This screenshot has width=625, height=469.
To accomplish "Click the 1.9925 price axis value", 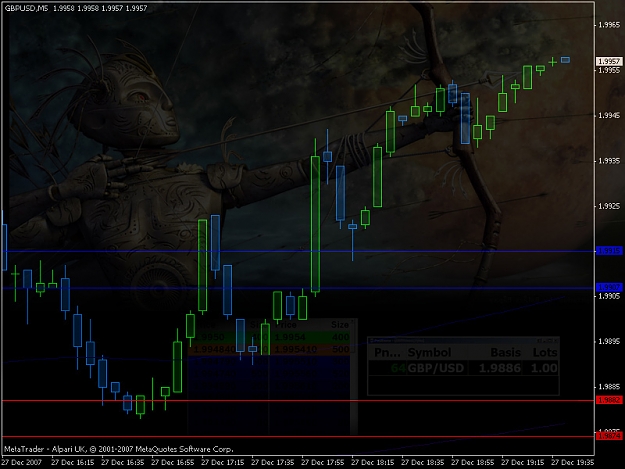I will click(609, 206).
